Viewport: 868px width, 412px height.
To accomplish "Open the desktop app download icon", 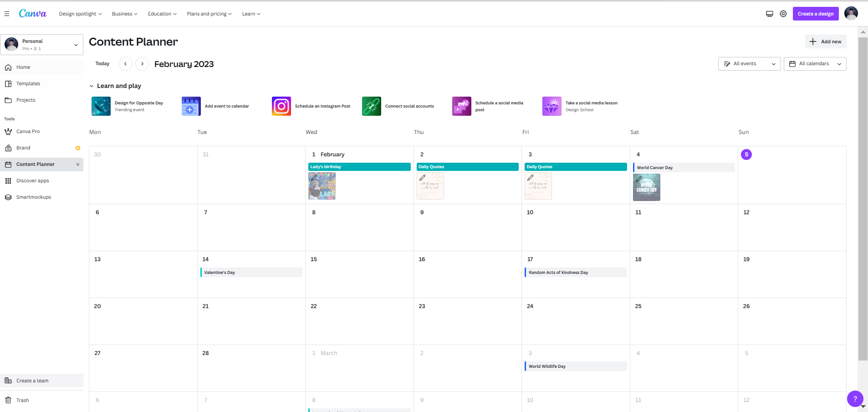I will coord(770,14).
